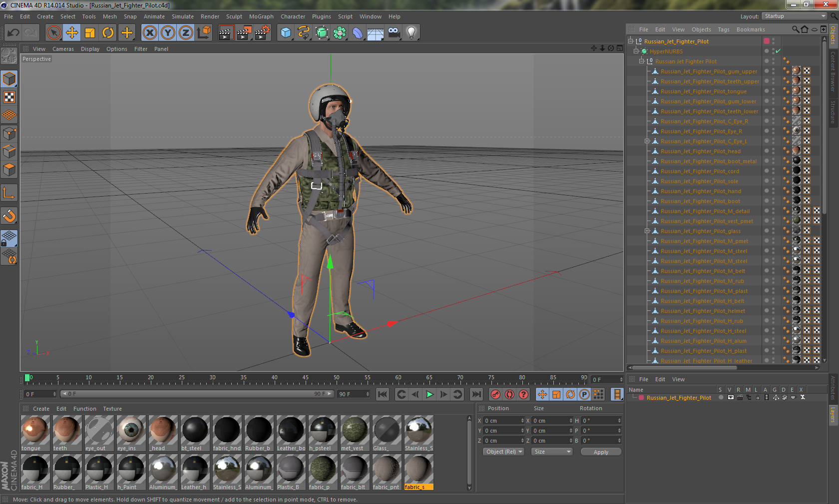This screenshot has width=839, height=504.
Task: Open the spline tools icon
Action: pyautogui.click(x=304, y=33)
